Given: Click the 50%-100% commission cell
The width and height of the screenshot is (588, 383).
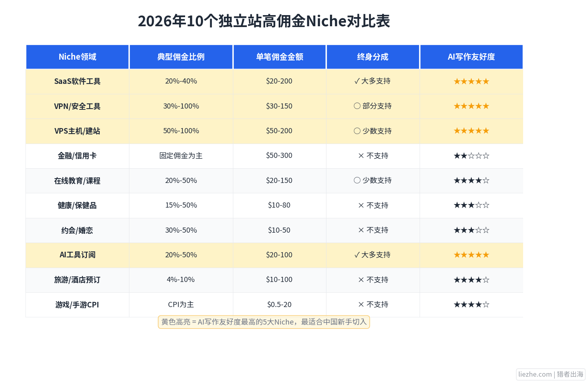Looking at the screenshot, I should (x=181, y=131).
